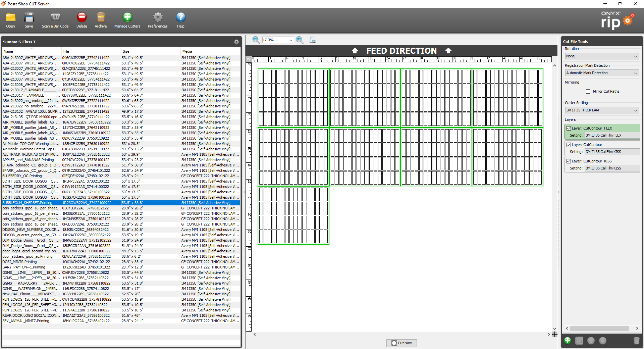The width and height of the screenshot is (644, 349).
Task: Click the last cut block in preview
Action: (293, 215)
